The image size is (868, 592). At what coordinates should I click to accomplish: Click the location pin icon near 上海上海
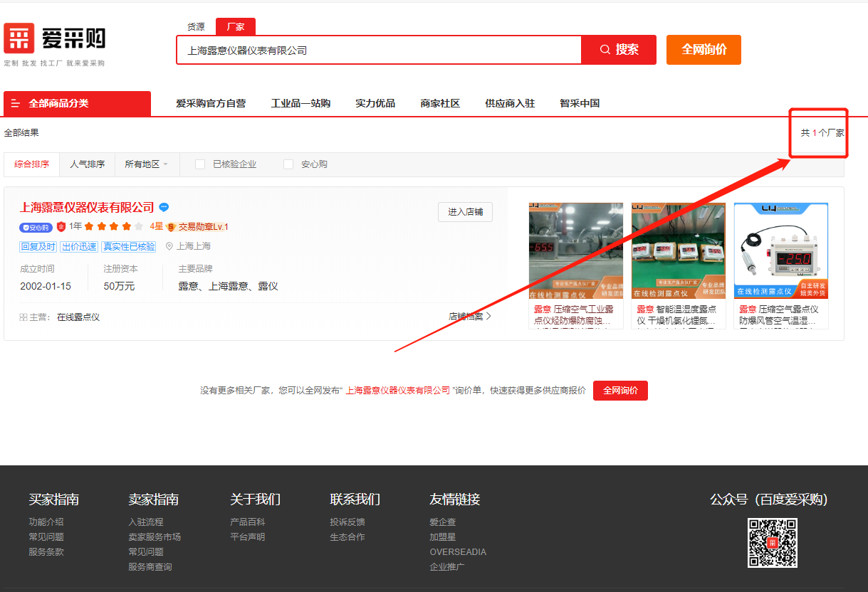(169, 246)
